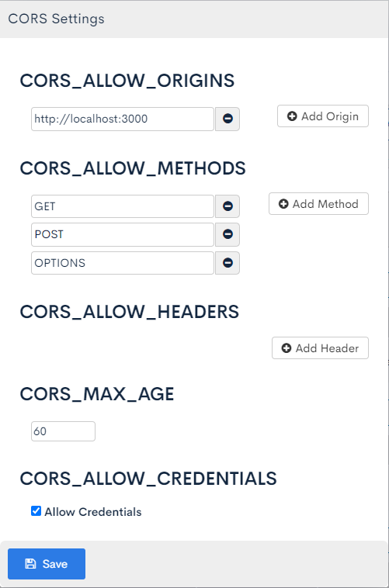
Task: Focus the localhost:3000 origin text field
Action: pyautogui.click(x=123, y=119)
